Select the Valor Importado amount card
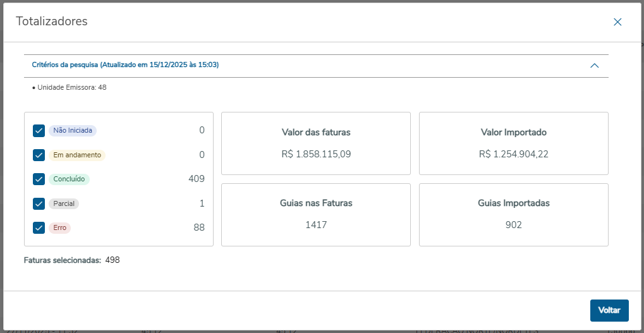The width and height of the screenshot is (644, 333). 513,143
